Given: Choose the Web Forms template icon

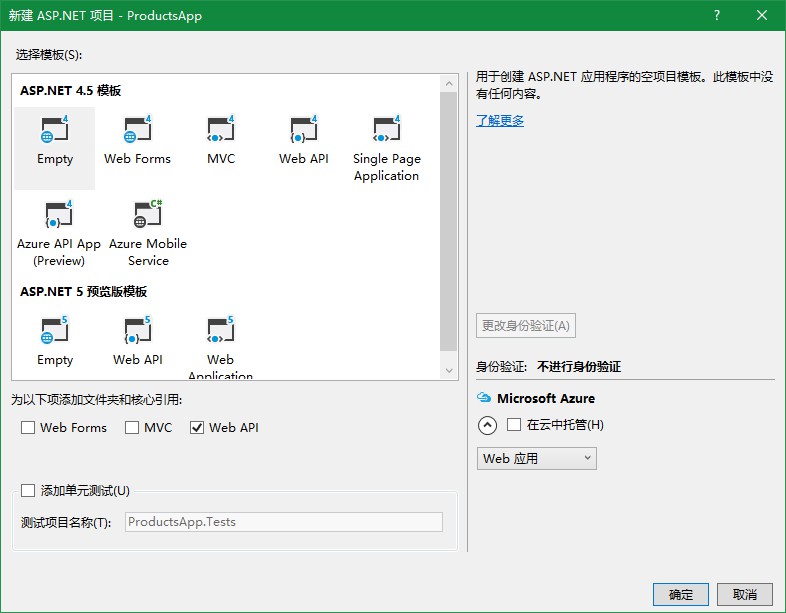Looking at the screenshot, I should click(x=137, y=131).
